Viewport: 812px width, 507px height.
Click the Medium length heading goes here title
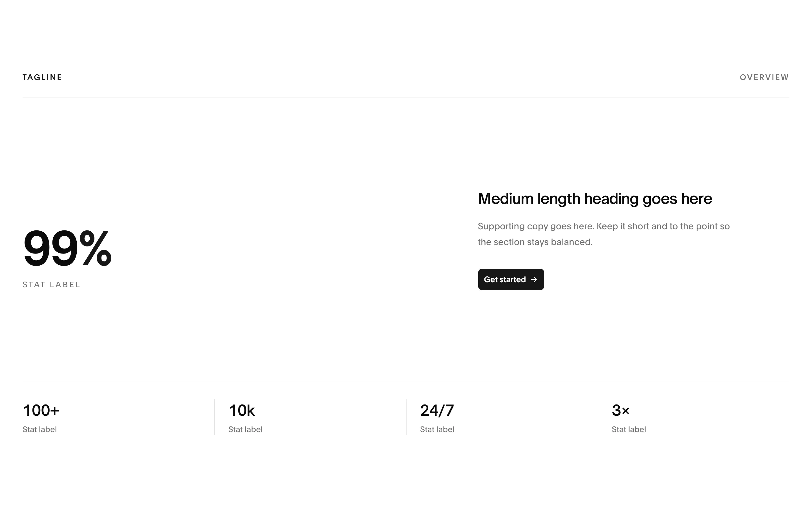(x=595, y=199)
